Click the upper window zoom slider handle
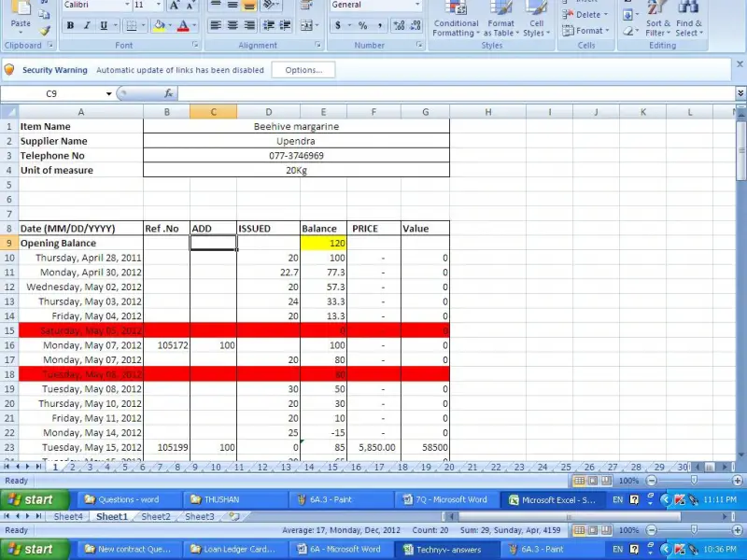The image size is (747, 560). pyautogui.click(x=695, y=481)
